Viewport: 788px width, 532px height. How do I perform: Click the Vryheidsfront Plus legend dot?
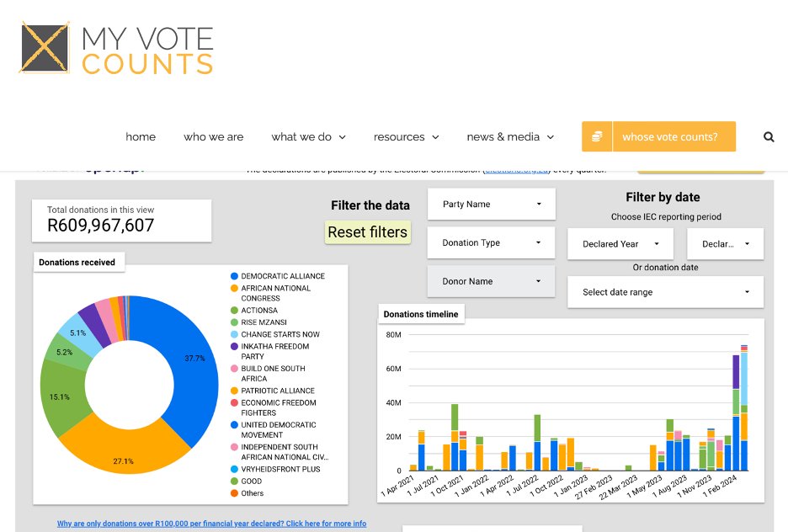pyautogui.click(x=234, y=469)
